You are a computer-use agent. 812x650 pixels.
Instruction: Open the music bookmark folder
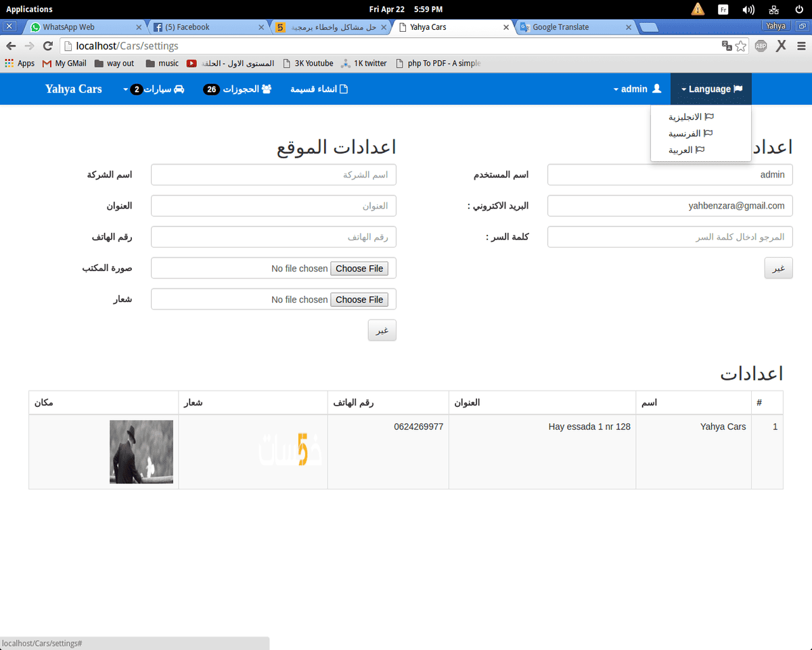162,63
